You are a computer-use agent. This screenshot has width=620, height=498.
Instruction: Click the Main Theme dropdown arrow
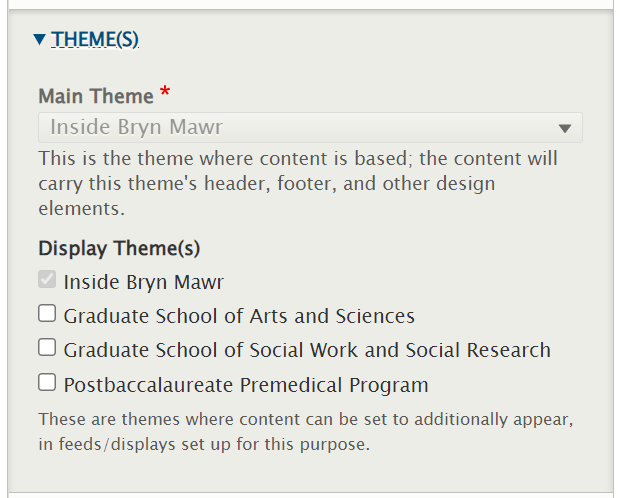click(x=564, y=129)
